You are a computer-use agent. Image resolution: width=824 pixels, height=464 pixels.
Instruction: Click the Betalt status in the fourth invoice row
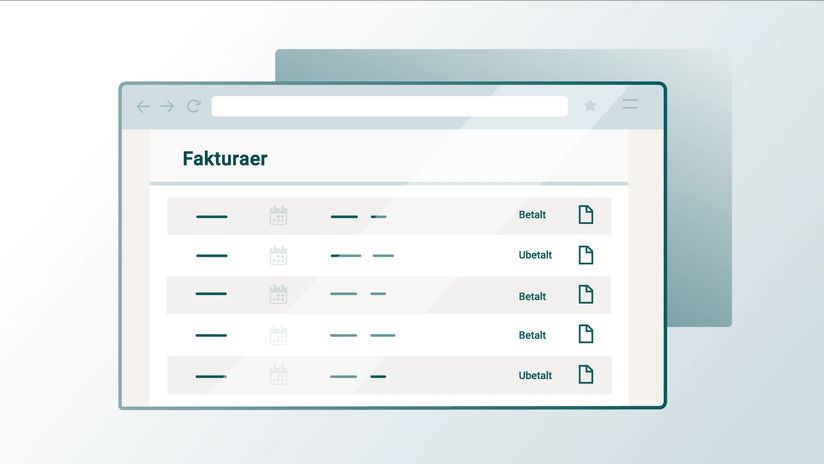532,335
